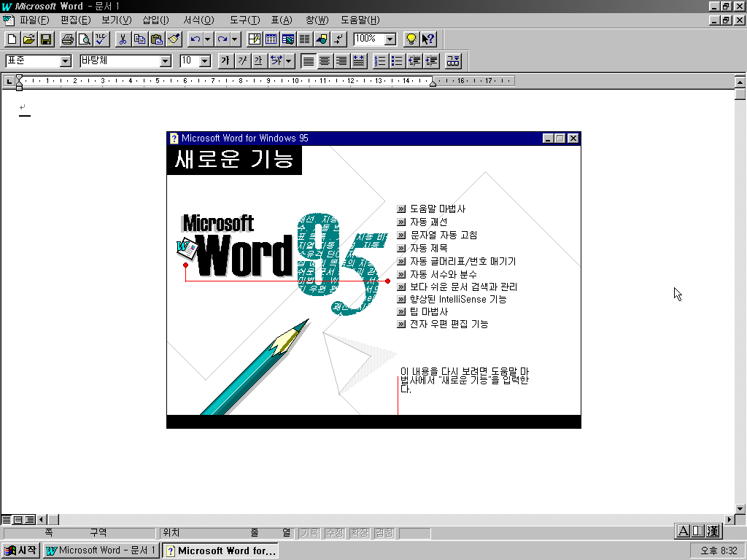Image resolution: width=747 pixels, height=560 pixels.
Task: Save the document with the floppy disk icon
Action: 46,39
